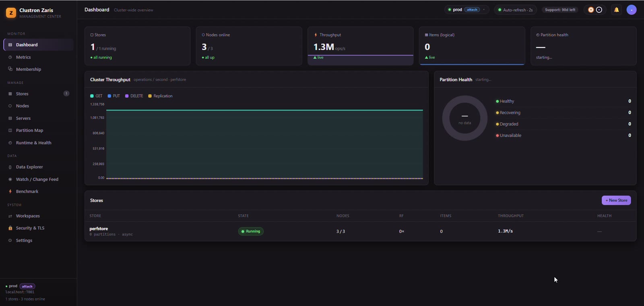644x306 pixels.
Task: Click the Running state badge for perfstore
Action: point(251,232)
